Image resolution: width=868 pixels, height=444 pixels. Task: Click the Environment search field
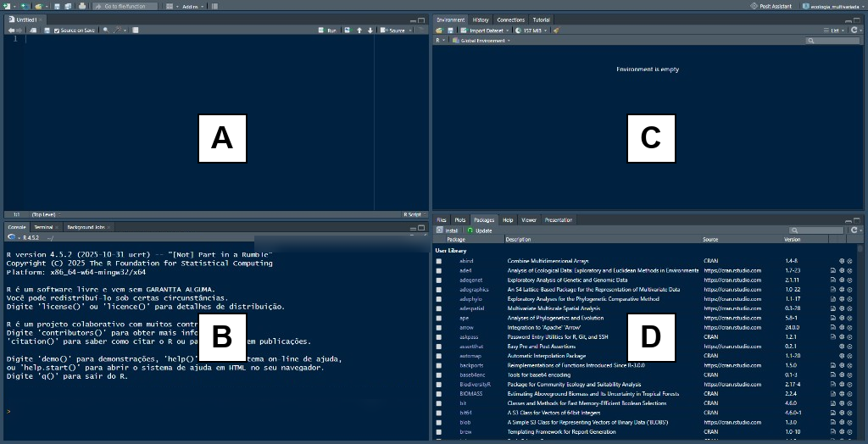pyautogui.click(x=832, y=41)
